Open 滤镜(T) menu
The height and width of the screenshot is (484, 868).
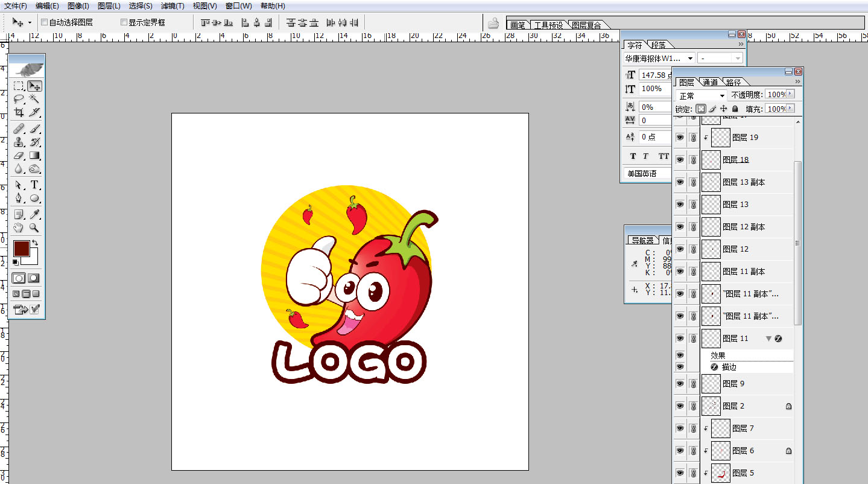tap(173, 6)
